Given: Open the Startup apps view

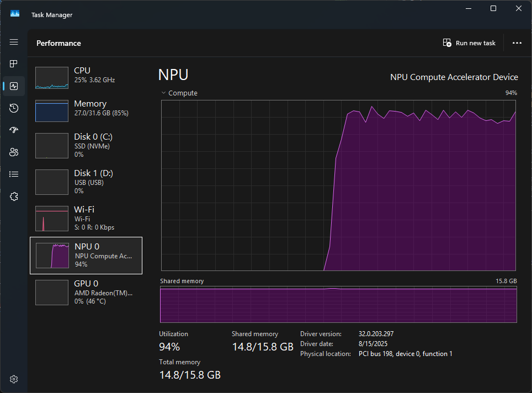Looking at the screenshot, I should coord(14,130).
